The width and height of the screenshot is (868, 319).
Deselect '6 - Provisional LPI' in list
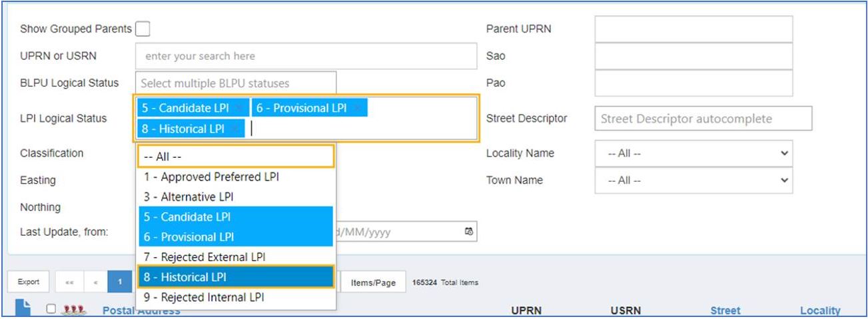(x=235, y=236)
